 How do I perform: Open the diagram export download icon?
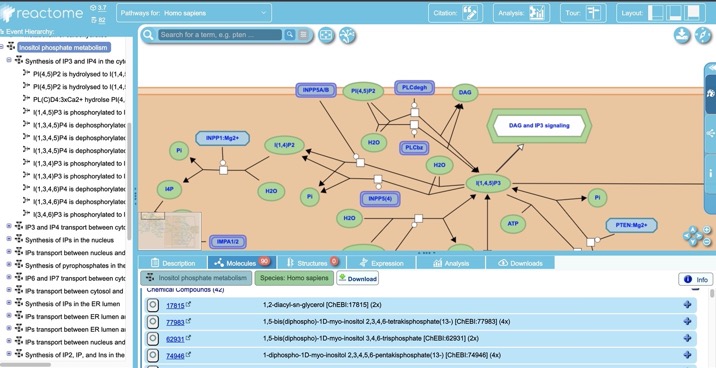681,35
